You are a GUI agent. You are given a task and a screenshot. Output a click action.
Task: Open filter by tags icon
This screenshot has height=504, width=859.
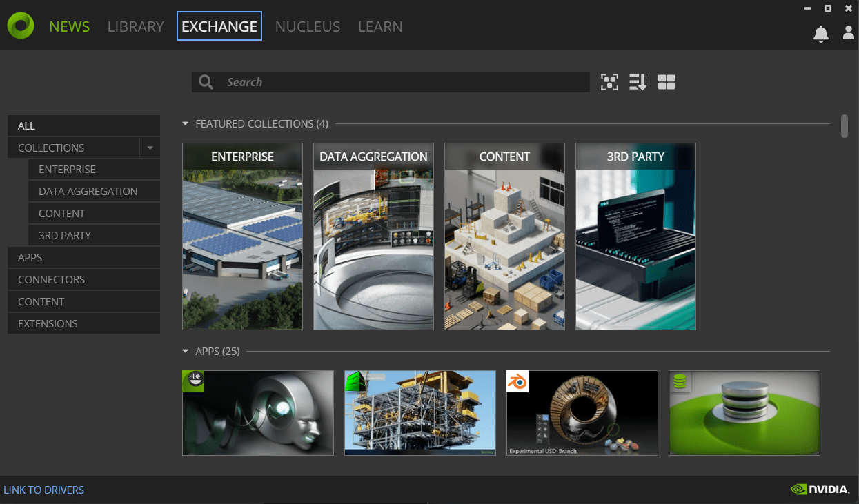pos(609,81)
